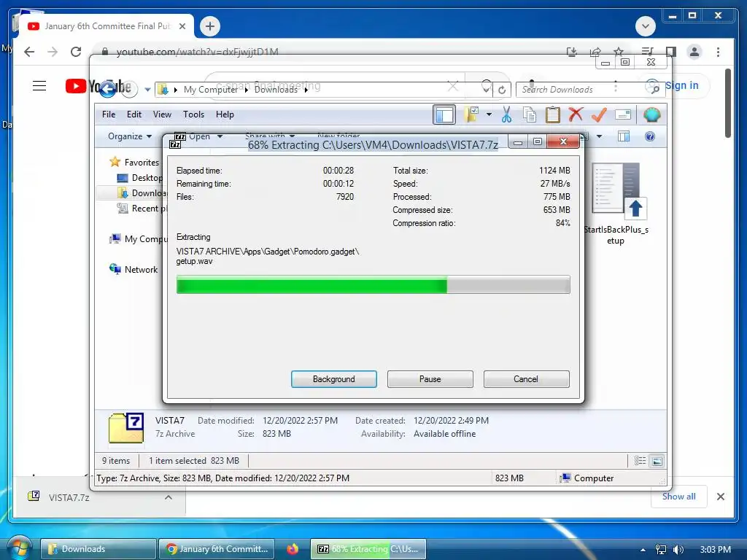Expand VISTA7.7z download options chevron
The width and height of the screenshot is (747, 560).
168,497
